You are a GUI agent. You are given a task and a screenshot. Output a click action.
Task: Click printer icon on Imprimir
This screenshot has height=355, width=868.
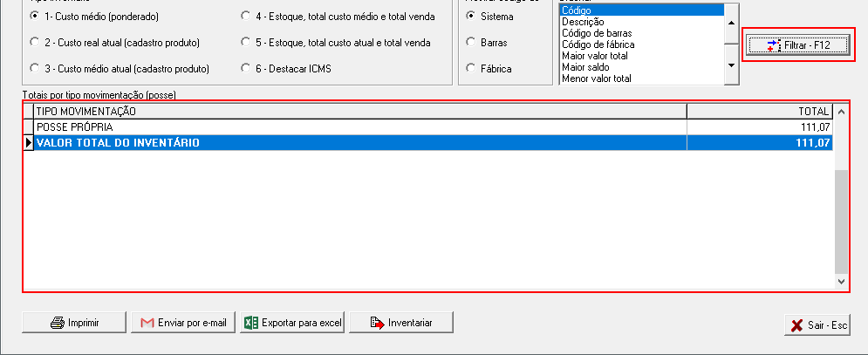(x=58, y=323)
